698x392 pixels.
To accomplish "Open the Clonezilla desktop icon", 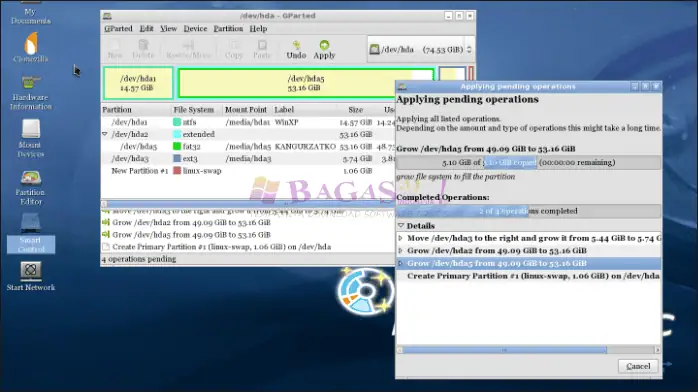I will tap(30, 47).
